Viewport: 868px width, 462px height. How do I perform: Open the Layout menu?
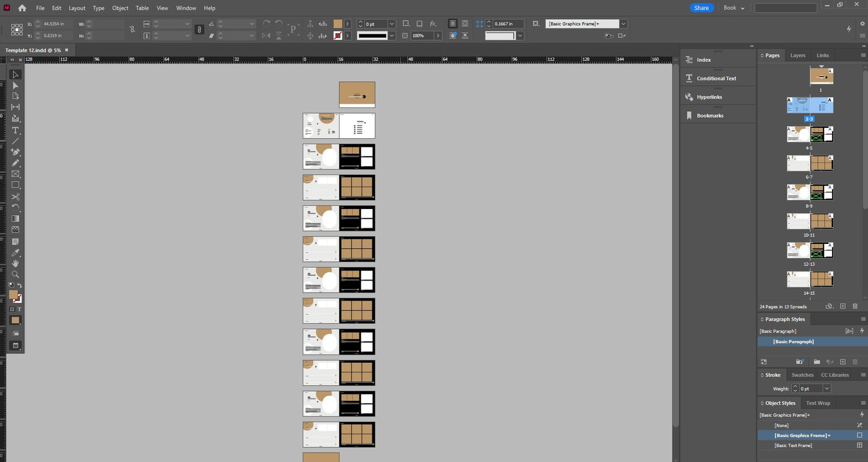point(77,8)
